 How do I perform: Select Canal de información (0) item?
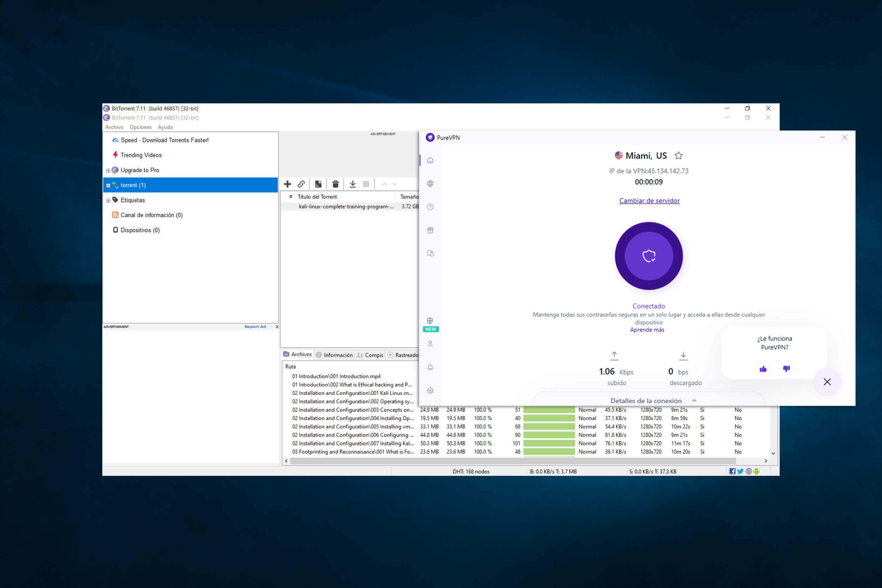tap(151, 215)
